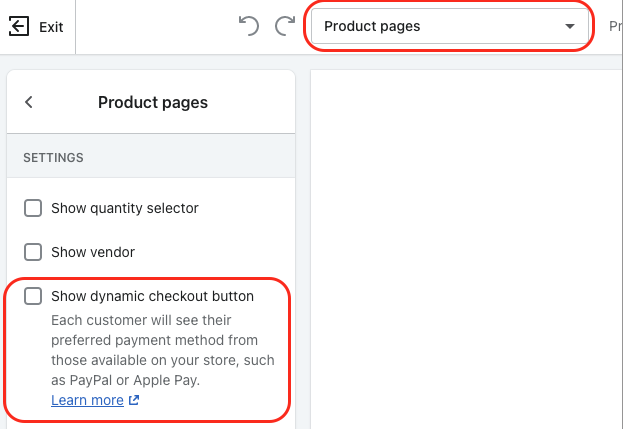The height and width of the screenshot is (429, 623).
Task: Click the SETTINGS section header
Action: point(53,158)
